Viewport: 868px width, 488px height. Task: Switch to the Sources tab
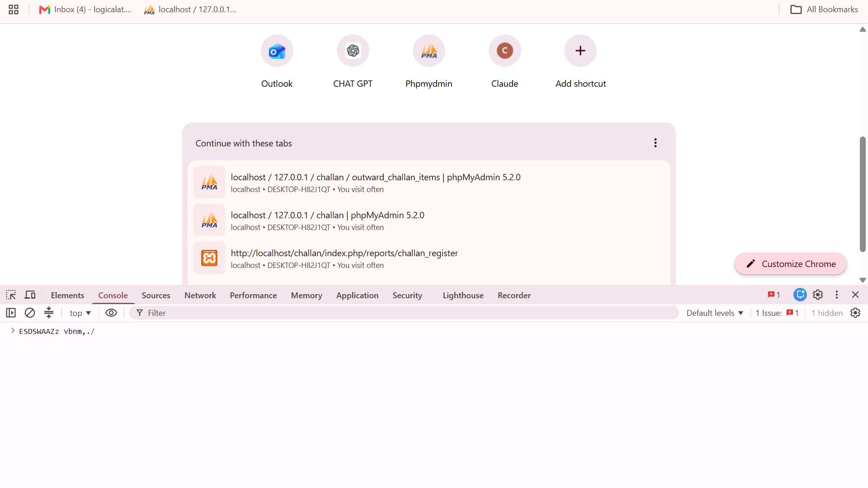[x=156, y=296]
